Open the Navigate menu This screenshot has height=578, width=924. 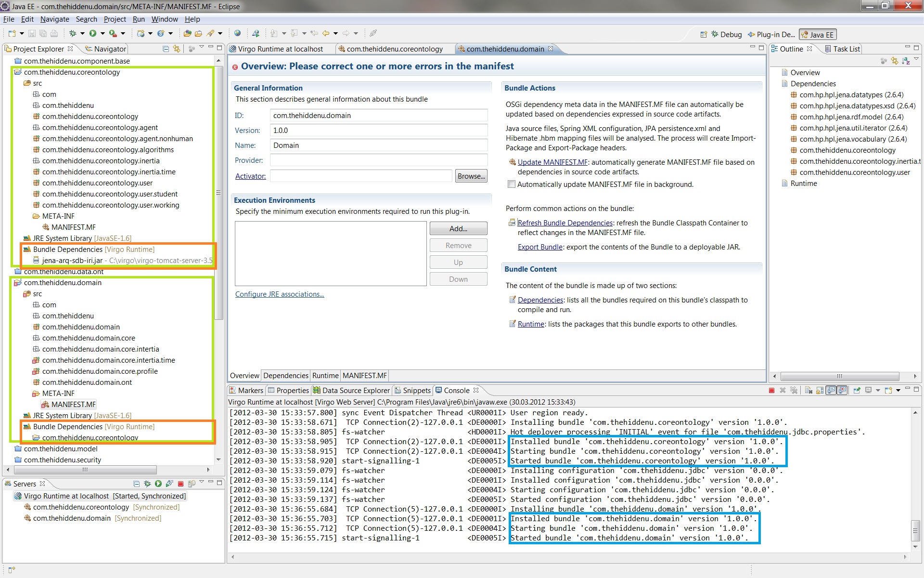point(54,19)
